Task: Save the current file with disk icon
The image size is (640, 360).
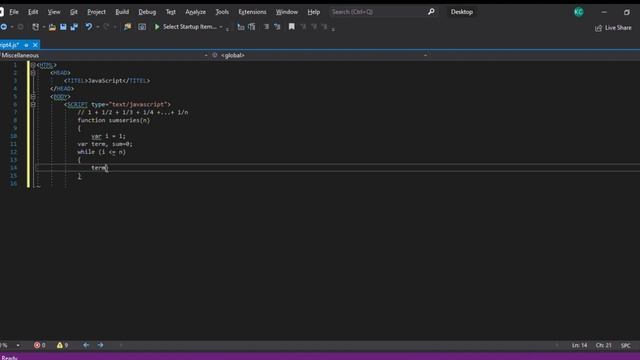Action: [x=63, y=27]
